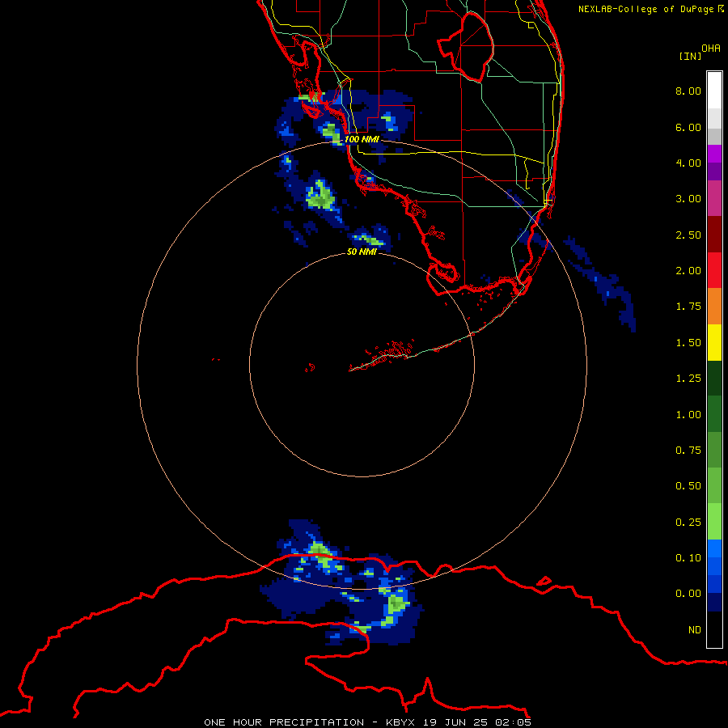Click the [IN] units label
Viewport: 728px width, 728px height.
pos(690,56)
